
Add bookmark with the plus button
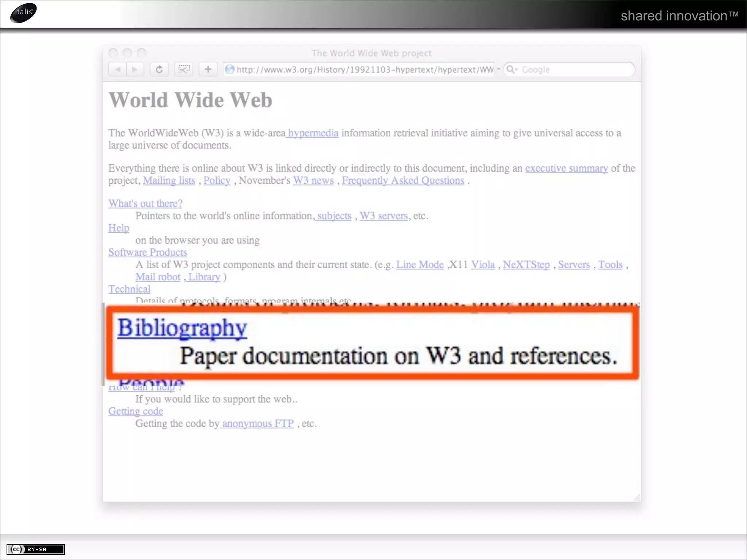point(208,69)
